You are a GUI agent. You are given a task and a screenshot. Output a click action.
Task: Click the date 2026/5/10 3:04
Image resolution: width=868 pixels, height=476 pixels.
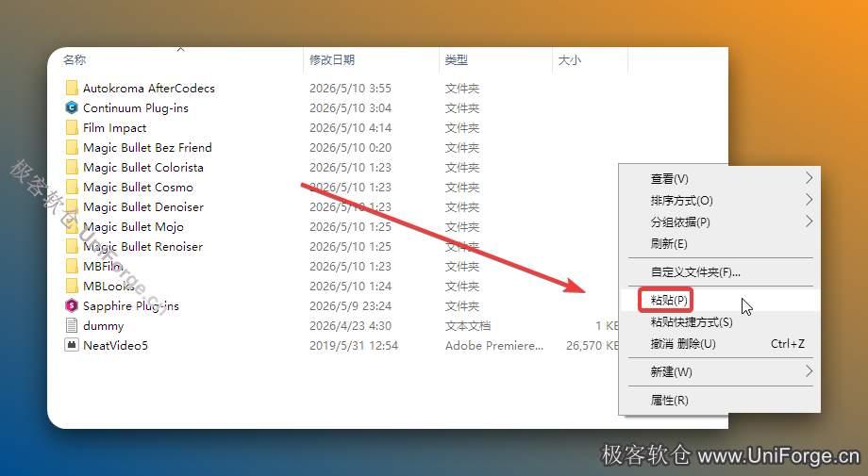350,108
